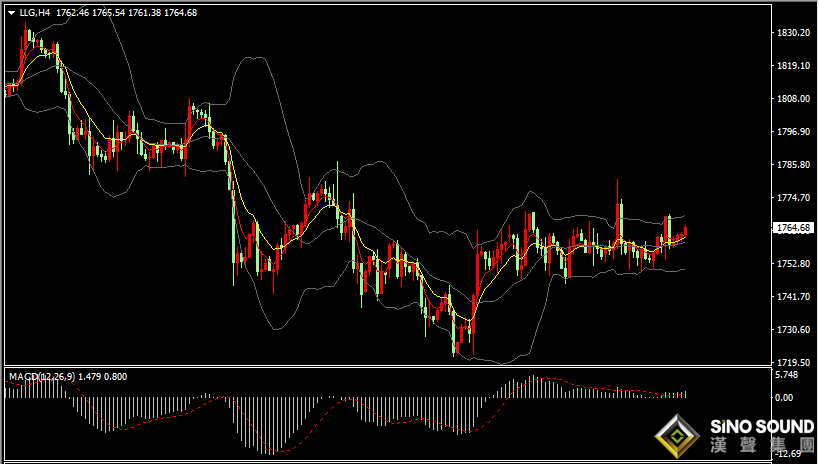Image resolution: width=819 pixels, height=464 pixels.
Task: Expand the triangle menu beside LLG,H4
Action: coord(11,13)
